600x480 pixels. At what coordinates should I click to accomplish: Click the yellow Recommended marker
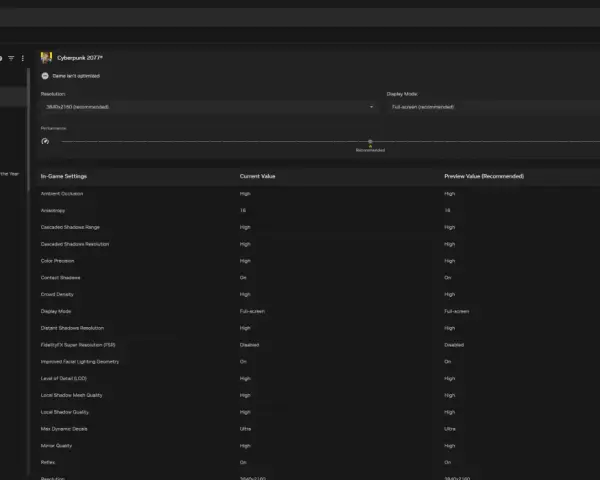[x=370, y=146]
